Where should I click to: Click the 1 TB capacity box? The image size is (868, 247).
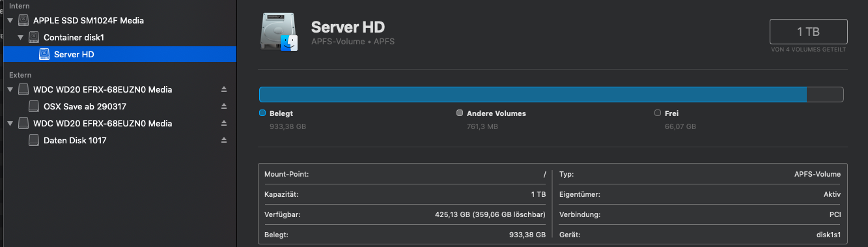(x=808, y=32)
